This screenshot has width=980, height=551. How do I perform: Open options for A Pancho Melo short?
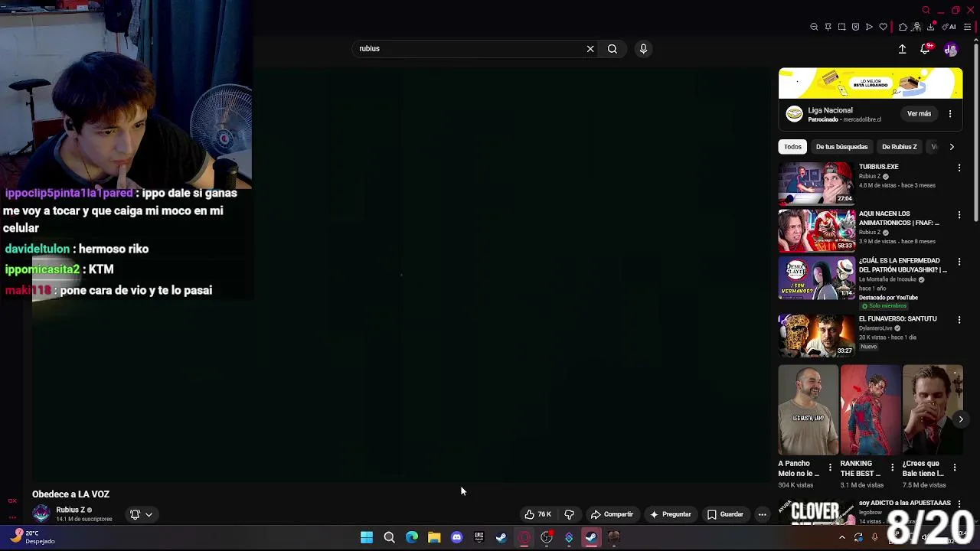[830, 467]
